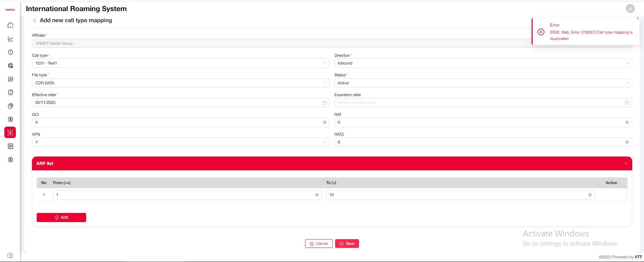Save the call type mapping
Screen dimensions: 644x262
347,244
